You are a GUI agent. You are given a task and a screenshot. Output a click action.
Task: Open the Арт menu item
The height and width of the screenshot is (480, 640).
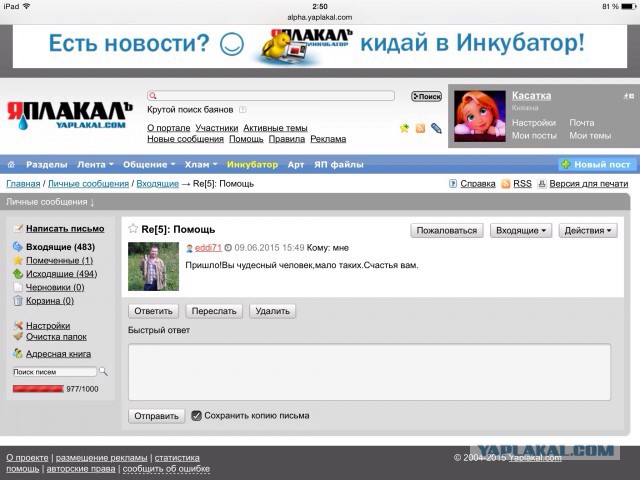pos(296,164)
